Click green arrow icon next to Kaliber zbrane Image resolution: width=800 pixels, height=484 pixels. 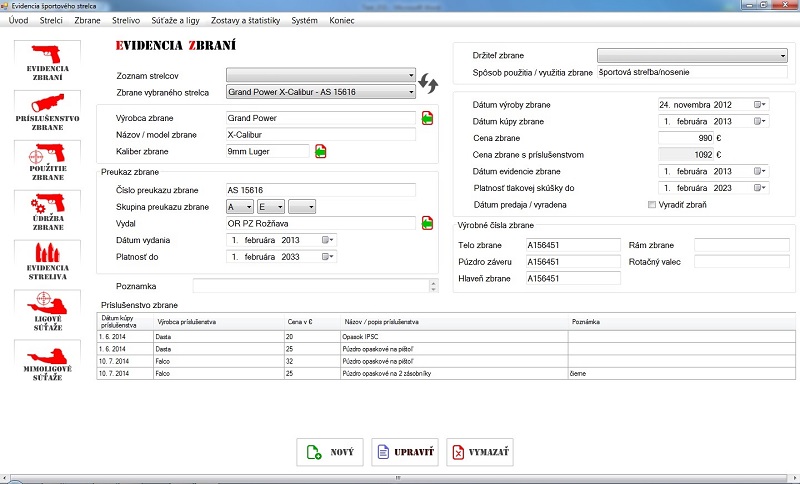coord(321,151)
